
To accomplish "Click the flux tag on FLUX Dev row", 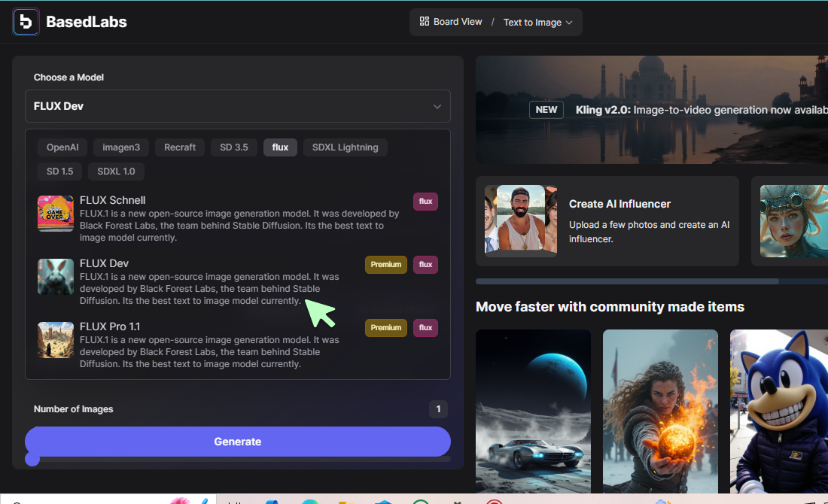I will [425, 264].
